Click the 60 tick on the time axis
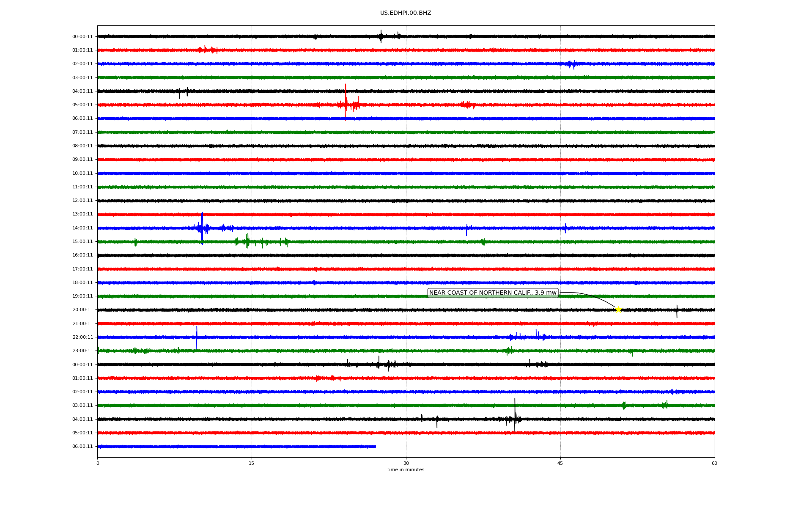 pos(714,463)
